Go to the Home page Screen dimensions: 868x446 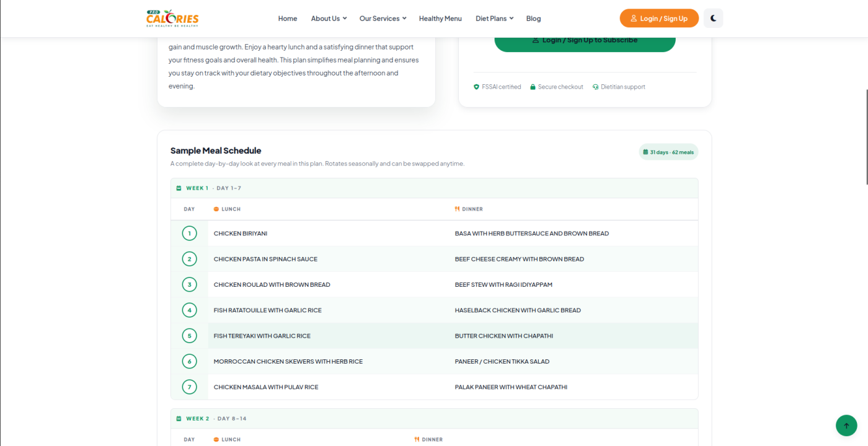click(288, 19)
